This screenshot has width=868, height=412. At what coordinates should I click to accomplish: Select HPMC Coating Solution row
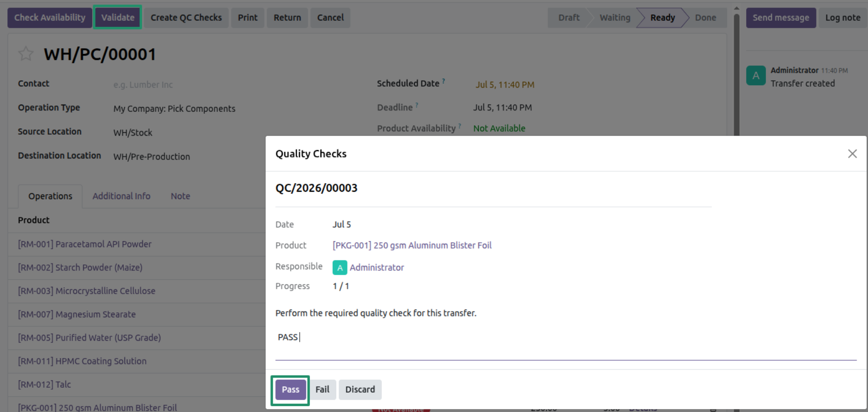[x=137, y=361]
